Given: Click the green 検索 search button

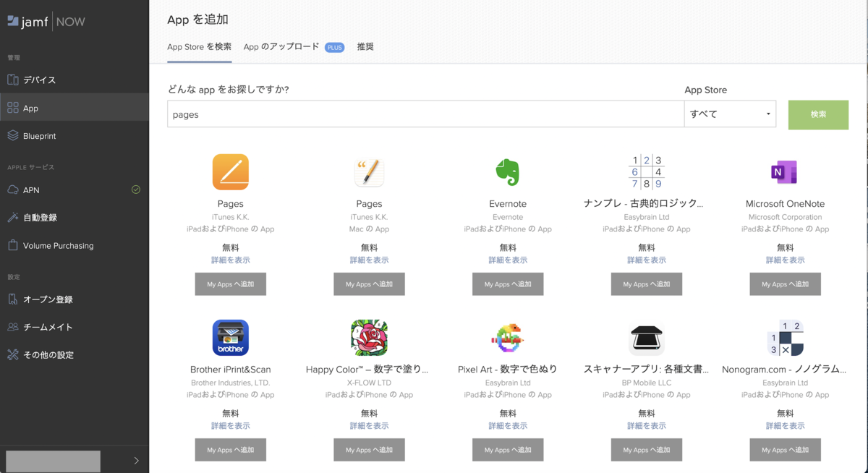Looking at the screenshot, I should pos(818,114).
